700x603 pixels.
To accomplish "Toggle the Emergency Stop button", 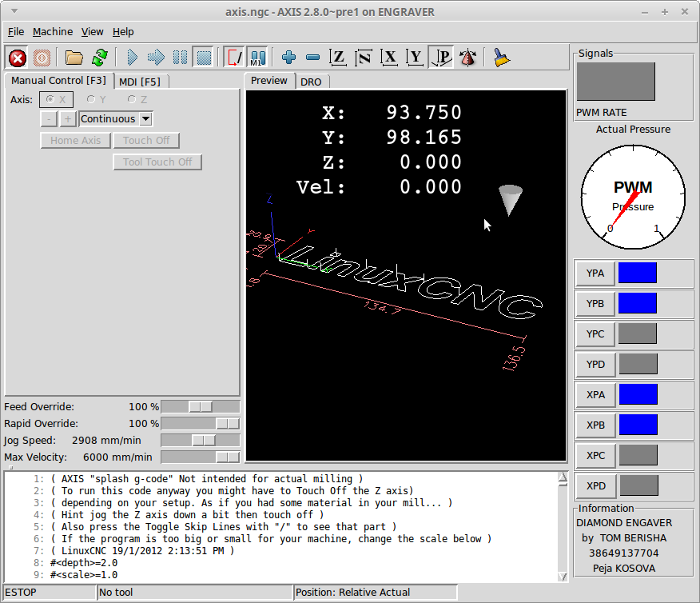I will 18,58.
